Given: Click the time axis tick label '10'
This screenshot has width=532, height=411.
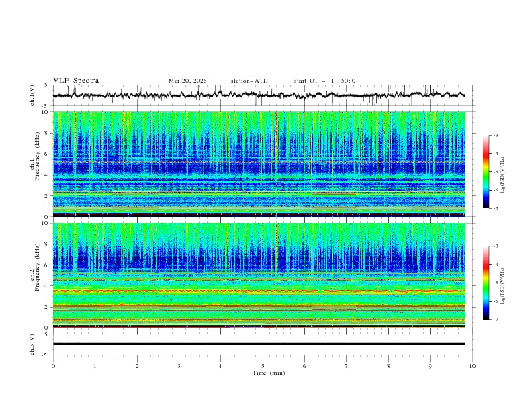Looking at the screenshot, I should tap(472, 366).
